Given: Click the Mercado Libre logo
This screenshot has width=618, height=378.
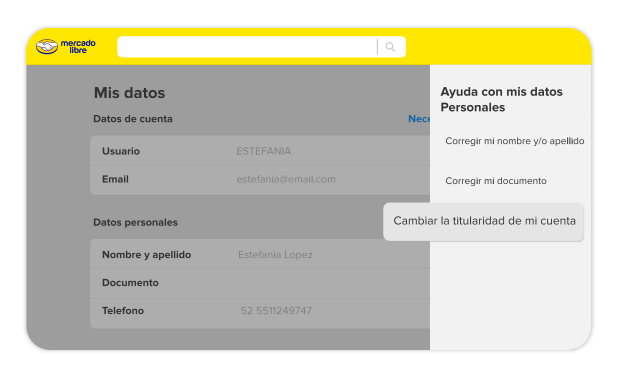Looking at the screenshot, I should click(x=66, y=47).
